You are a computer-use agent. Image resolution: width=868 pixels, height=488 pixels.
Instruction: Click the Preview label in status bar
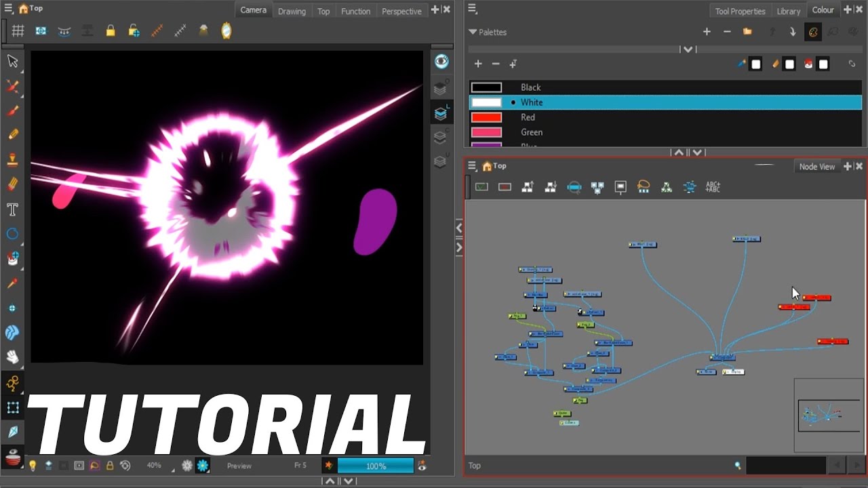pos(239,466)
